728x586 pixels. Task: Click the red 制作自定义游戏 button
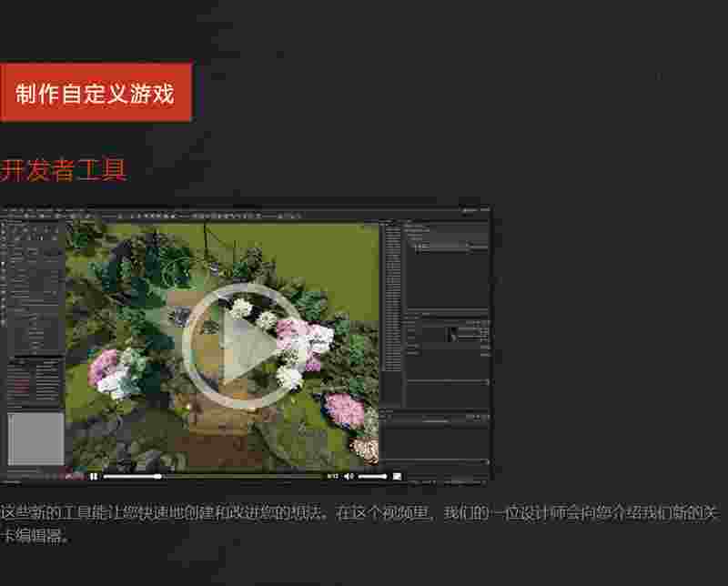coord(95,93)
